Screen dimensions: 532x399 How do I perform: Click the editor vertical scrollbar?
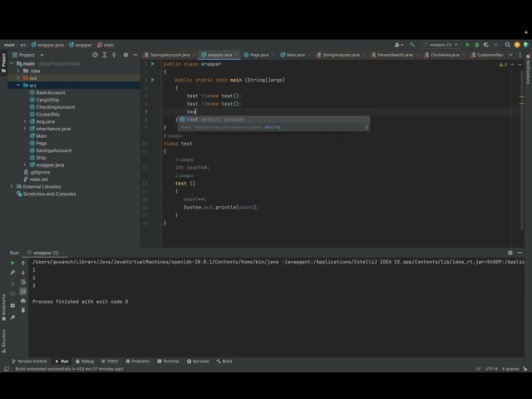(522, 150)
